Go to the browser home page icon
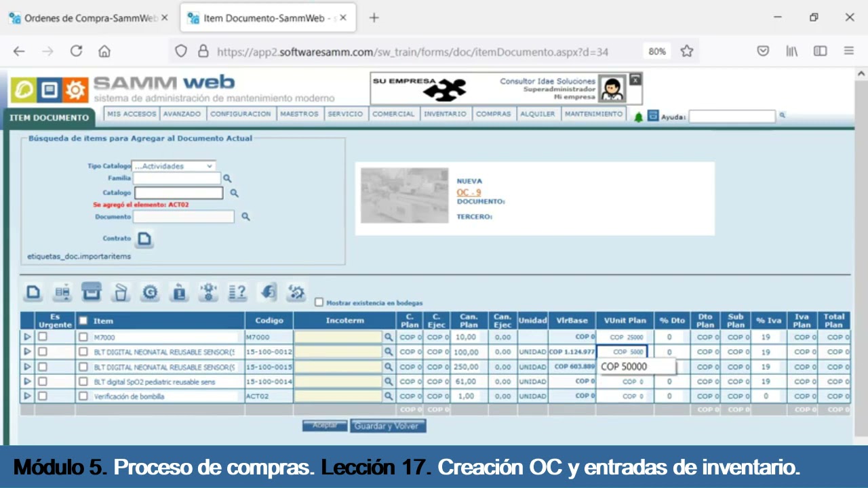Viewport: 868px width, 488px height. click(104, 51)
